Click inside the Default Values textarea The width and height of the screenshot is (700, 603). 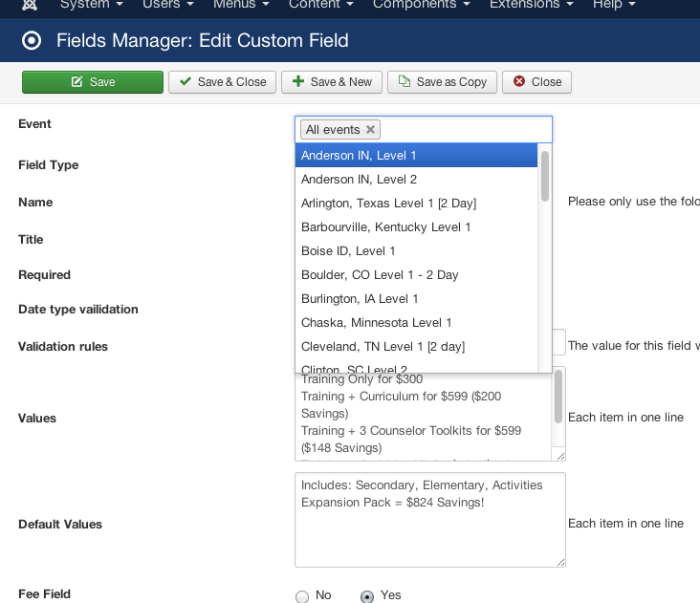(x=429, y=530)
